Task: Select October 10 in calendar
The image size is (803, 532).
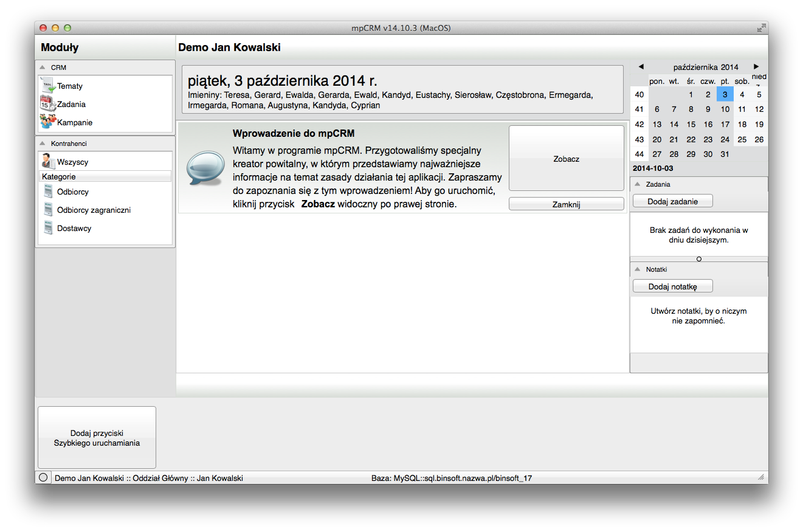Action: tap(725, 109)
